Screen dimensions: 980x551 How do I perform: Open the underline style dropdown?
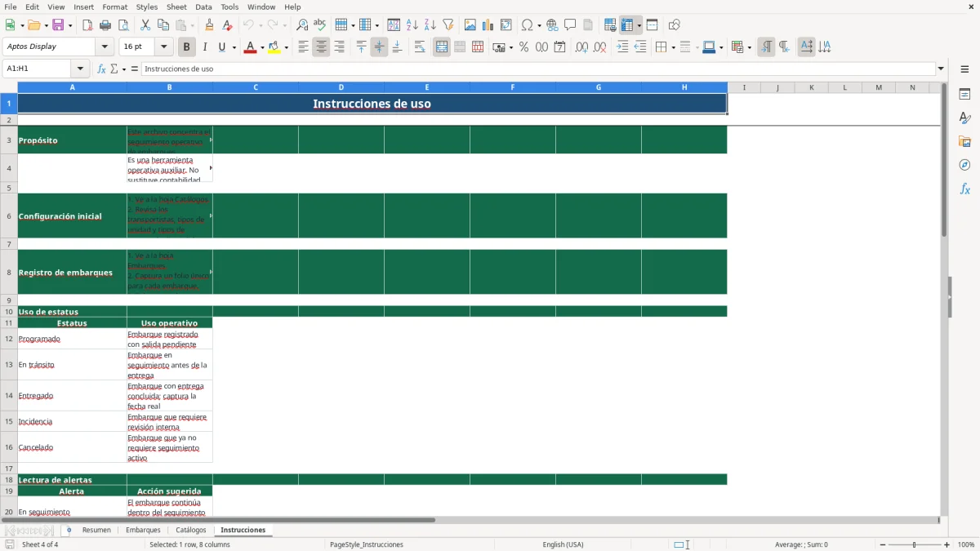(234, 47)
